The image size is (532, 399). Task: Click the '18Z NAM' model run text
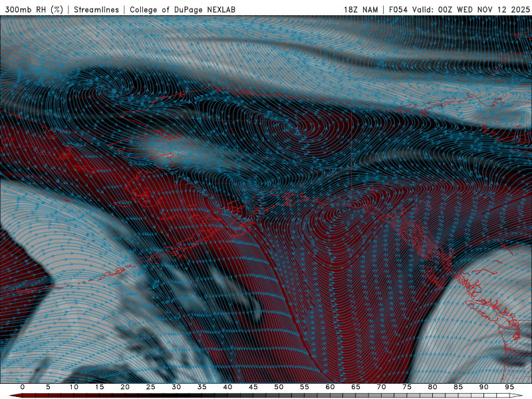(360, 9)
